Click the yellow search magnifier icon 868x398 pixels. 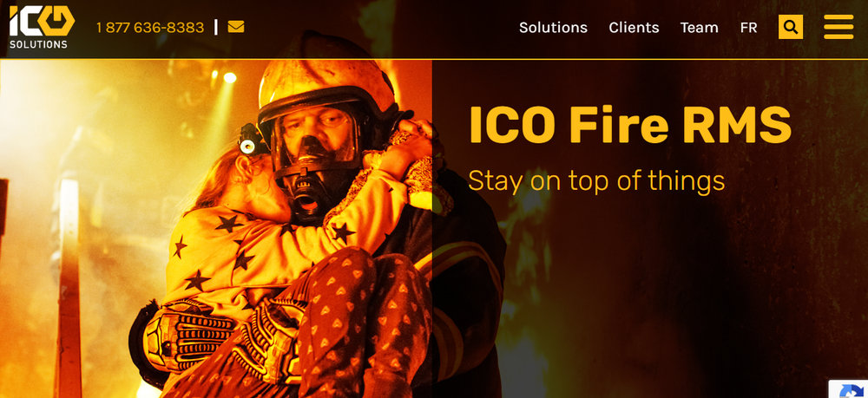[791, 27]
